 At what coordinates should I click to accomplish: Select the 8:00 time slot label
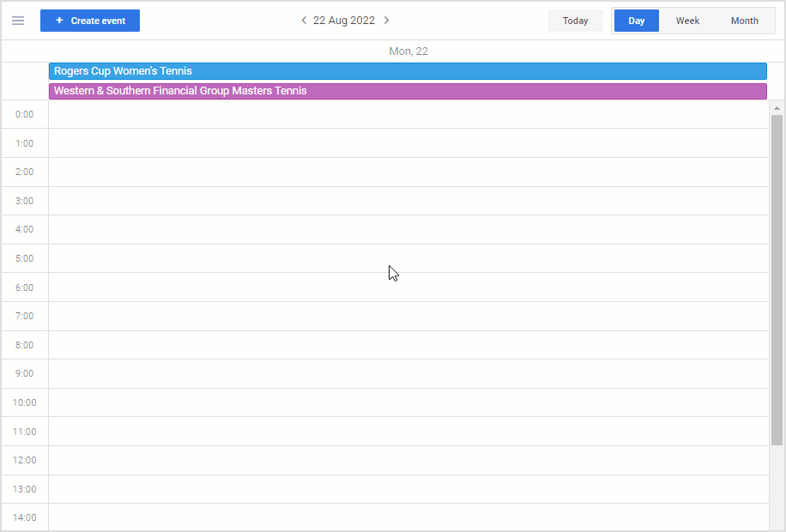(x=24, y=345)
